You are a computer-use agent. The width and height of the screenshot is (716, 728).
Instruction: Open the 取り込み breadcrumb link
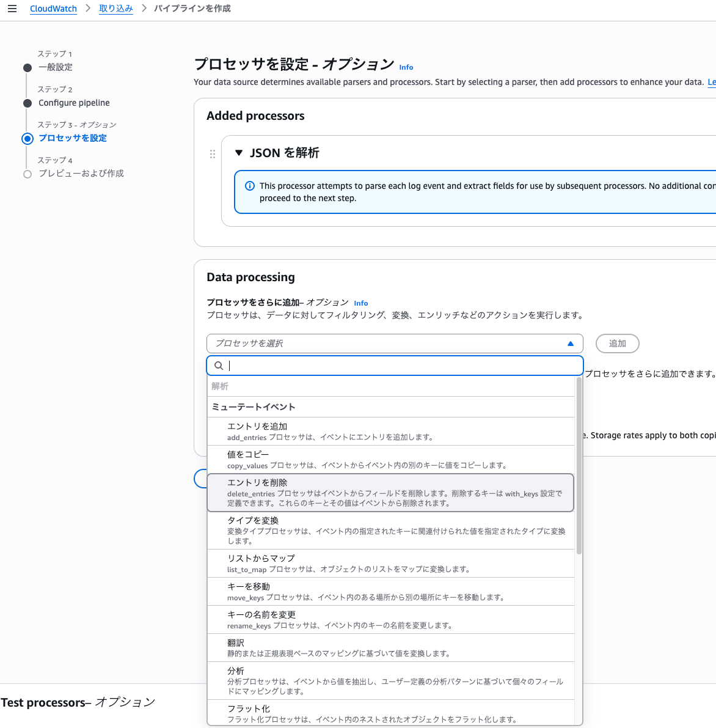point(115,9)
